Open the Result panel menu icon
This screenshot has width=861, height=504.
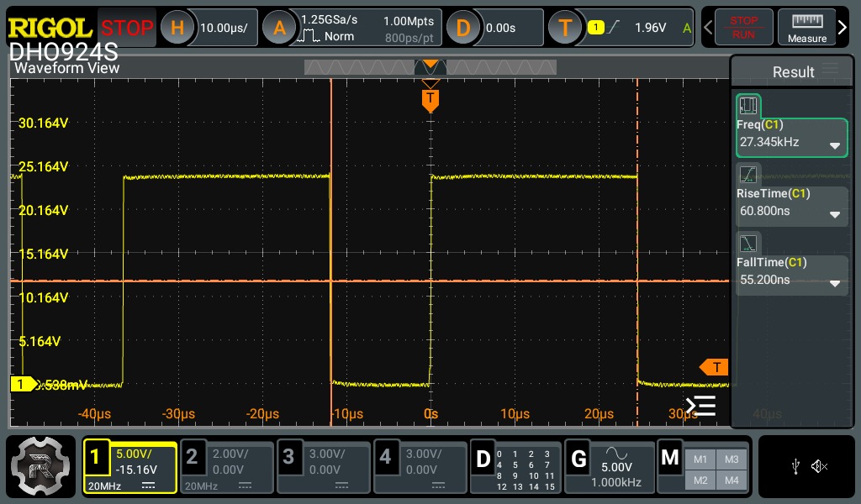[830, 71]
